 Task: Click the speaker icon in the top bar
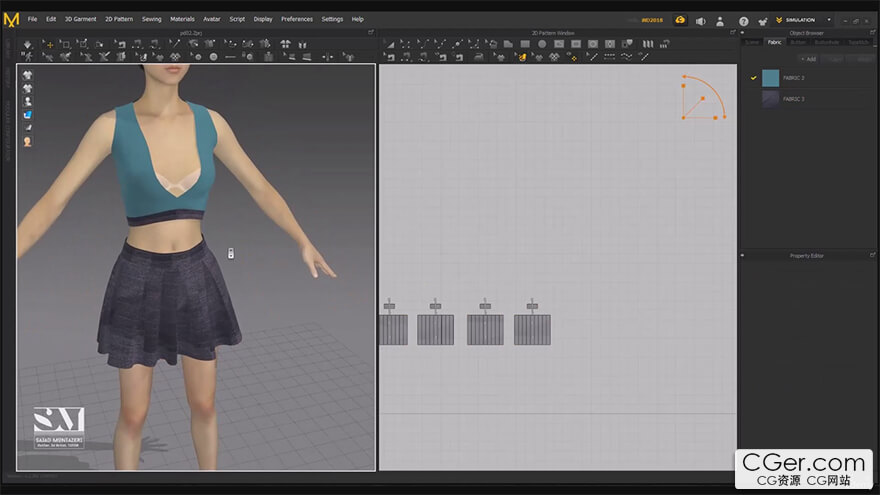[700, 20]
